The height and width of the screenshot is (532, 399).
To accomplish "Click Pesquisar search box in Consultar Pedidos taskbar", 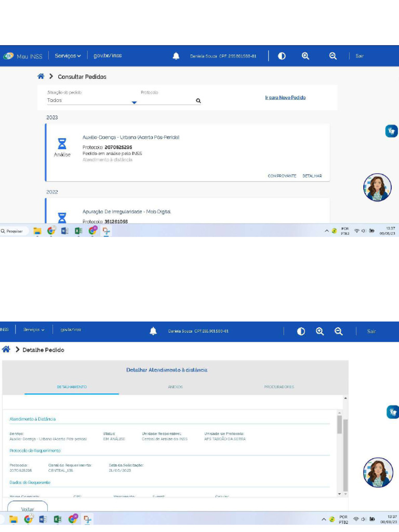I will 14,231.
